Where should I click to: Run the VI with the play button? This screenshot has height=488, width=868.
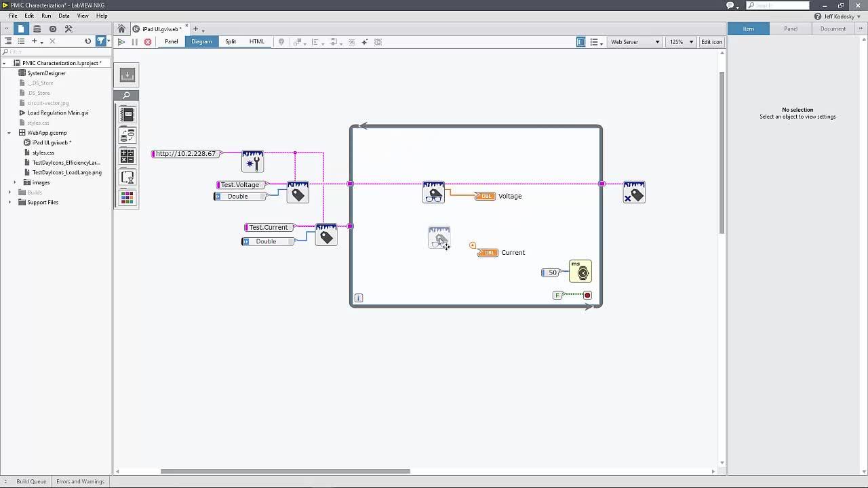[121, 41]
